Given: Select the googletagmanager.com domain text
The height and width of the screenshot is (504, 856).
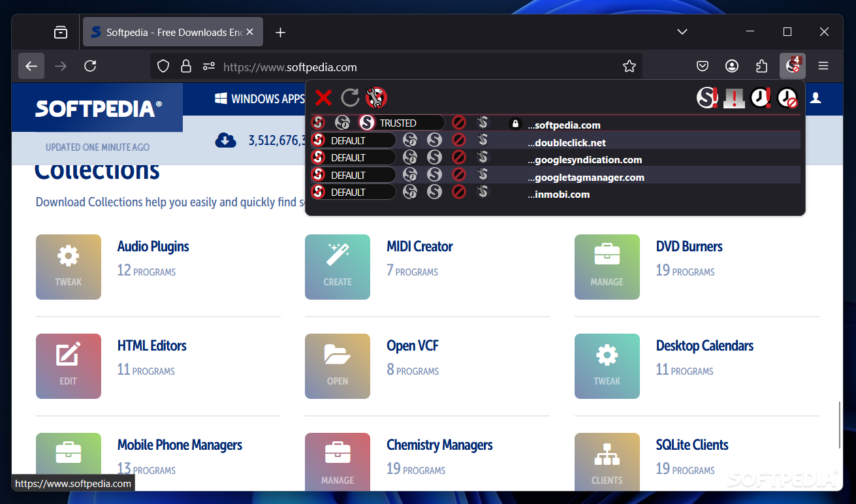Looking at the screenshot, I should tap(586, 177).
